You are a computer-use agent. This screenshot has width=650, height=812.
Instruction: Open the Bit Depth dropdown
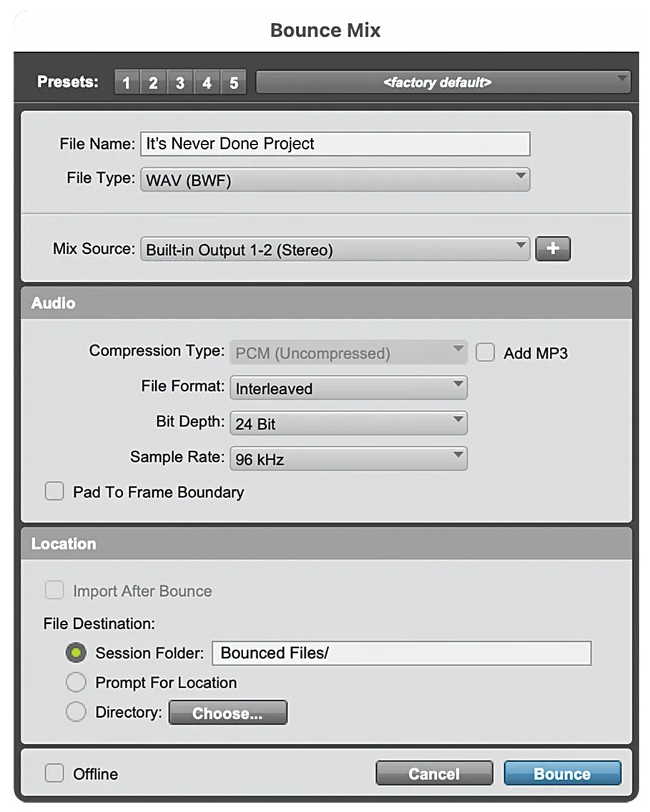pos(348,424)
